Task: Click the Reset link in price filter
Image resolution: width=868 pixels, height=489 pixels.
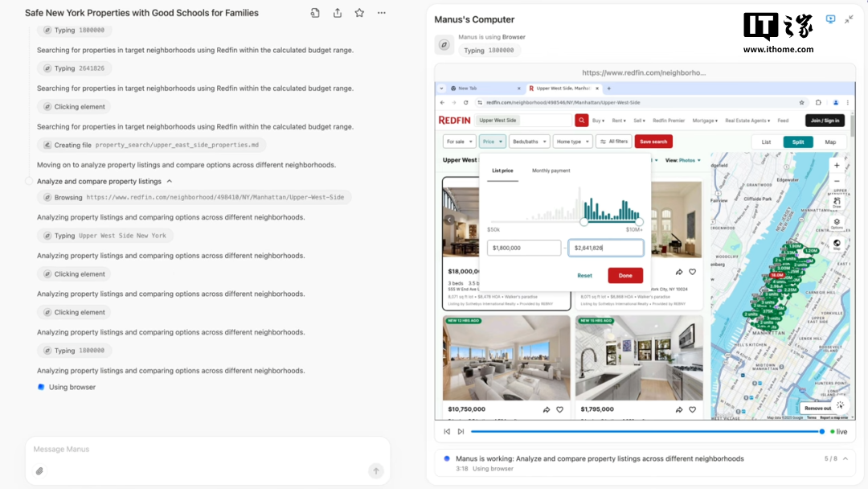Action: [584, 275]
